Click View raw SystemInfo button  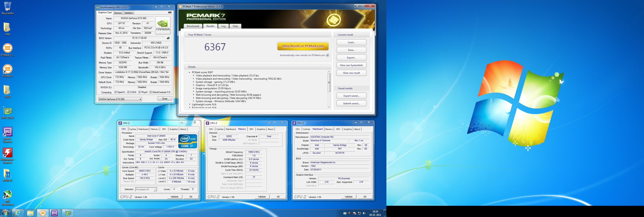pos(351,65)
